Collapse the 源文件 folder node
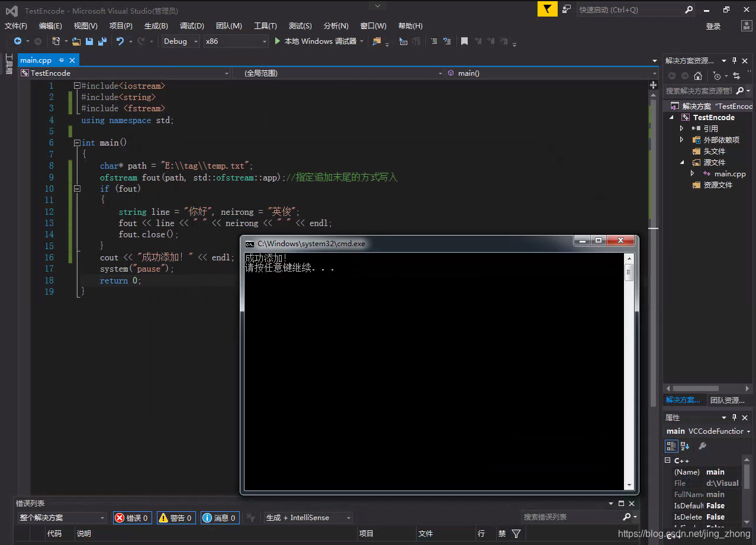 [x=681, y=162]
